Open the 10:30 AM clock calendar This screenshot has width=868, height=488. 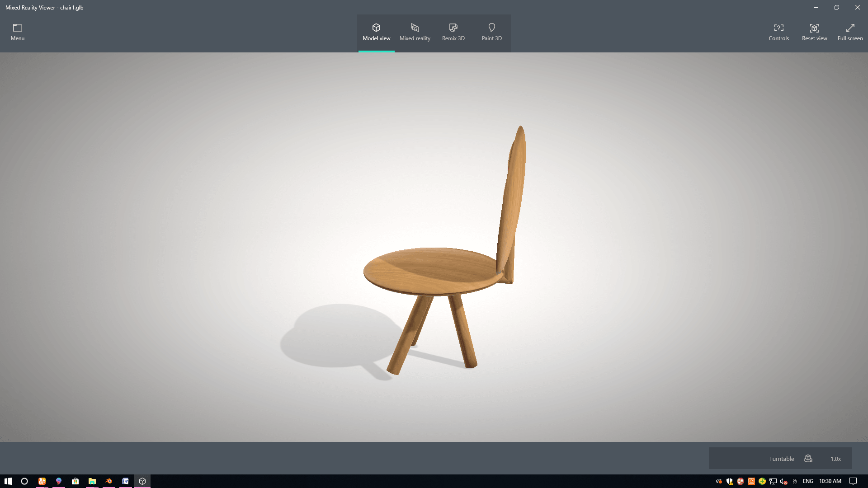830,481
